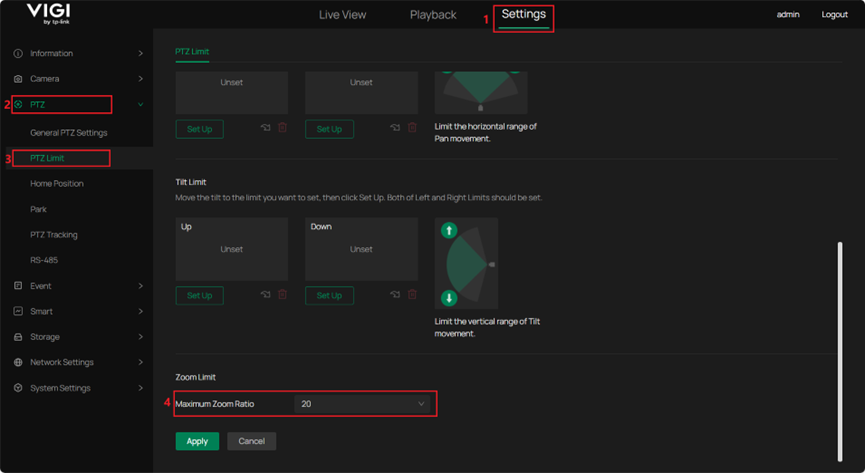The image size is (865, 473).
Task: Expand the Camera menu chevron
Action: coord(141,79)
